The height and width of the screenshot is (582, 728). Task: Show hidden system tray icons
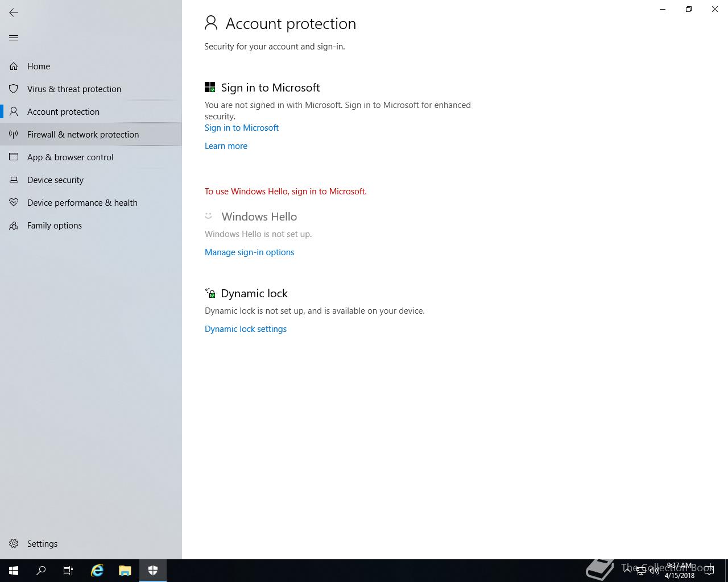(x=627, y=570)
